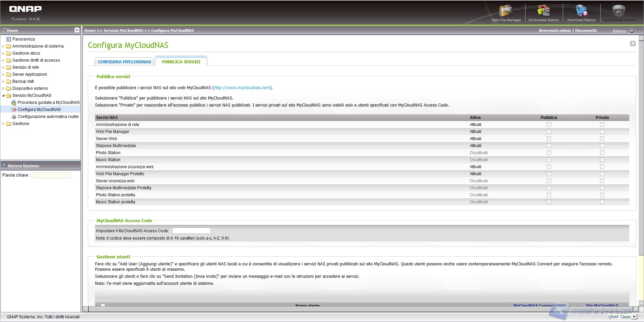644x322 pixels.
Task: Tick Privato checkbox for Amministrazione di rete
Action: (602, 125)
